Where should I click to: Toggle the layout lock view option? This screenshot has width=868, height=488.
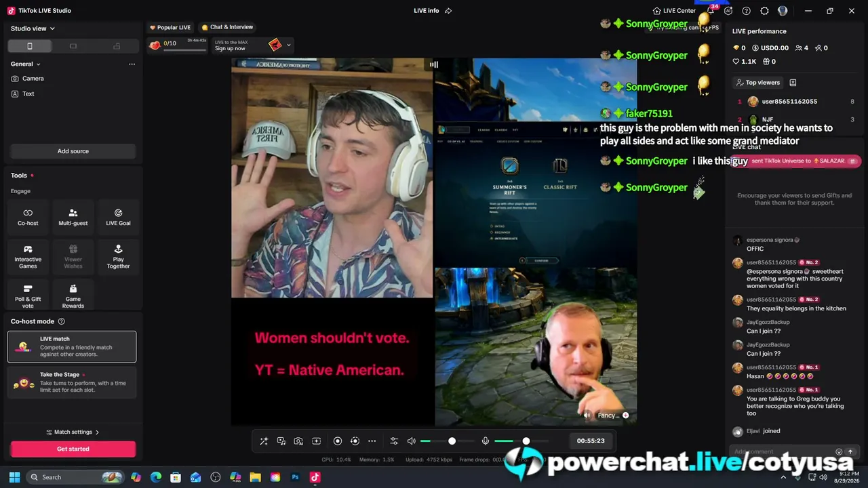coord(117,46)
